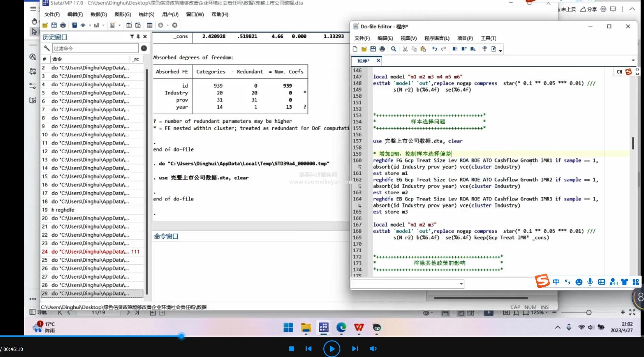
Task: Click the _rc column header in History
Action: tap(137, 59)
